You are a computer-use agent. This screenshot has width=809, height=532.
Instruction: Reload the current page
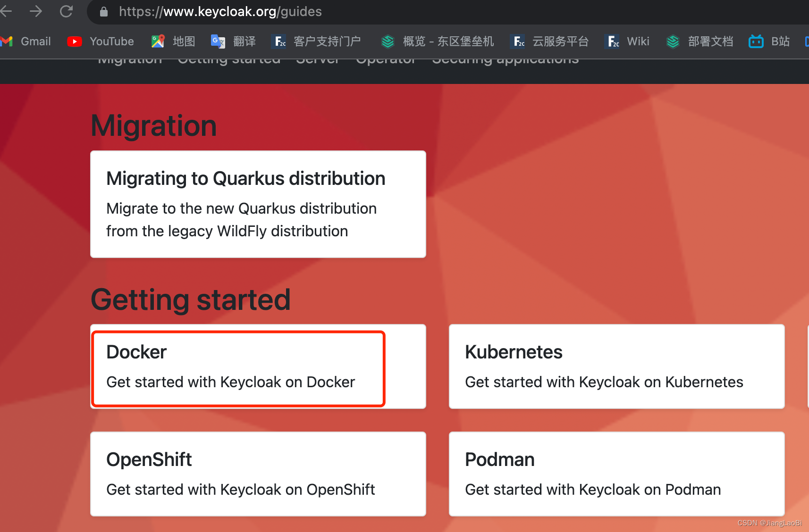pyautogui.click(x=67, y=11)
